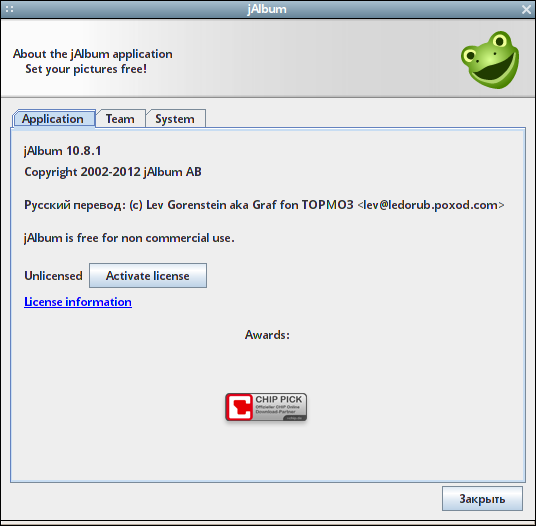The width and height of the screenshot is (536, 526).
Task: Close the jAlbum about window with X
Action: pos(526,9)
